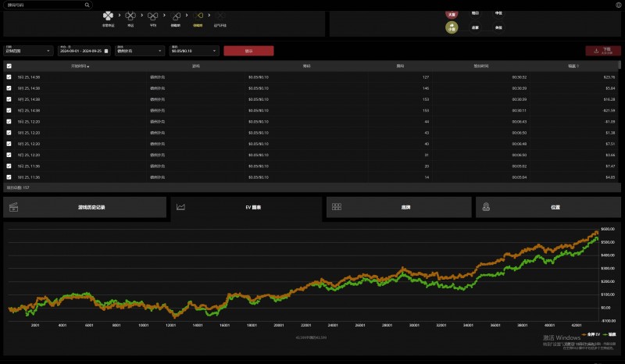Click the search magnifier icon
Viewport: 625px width, 364px height.
[84, 5]
